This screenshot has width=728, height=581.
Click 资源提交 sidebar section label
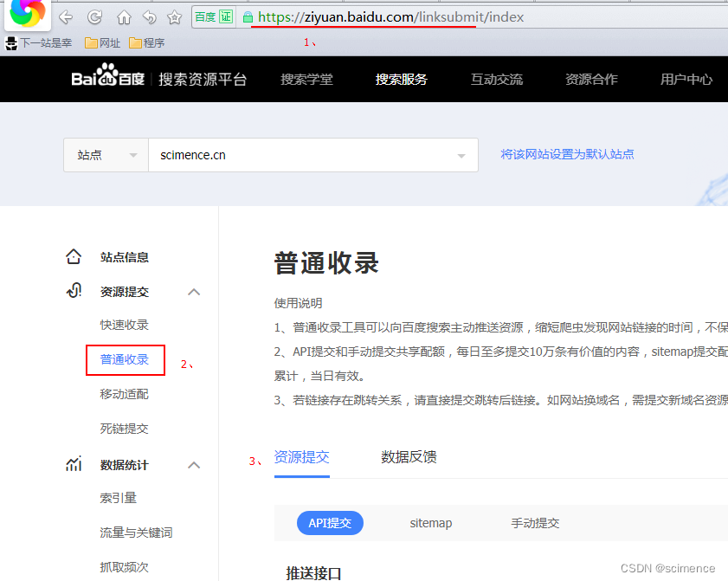point(124,292)
